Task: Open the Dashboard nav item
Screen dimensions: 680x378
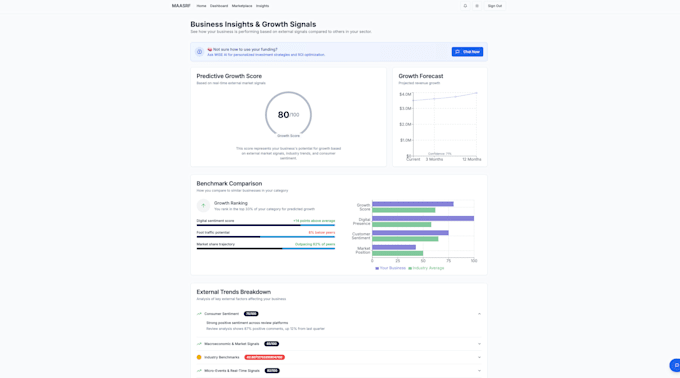Action: click(x=219, y=6)
